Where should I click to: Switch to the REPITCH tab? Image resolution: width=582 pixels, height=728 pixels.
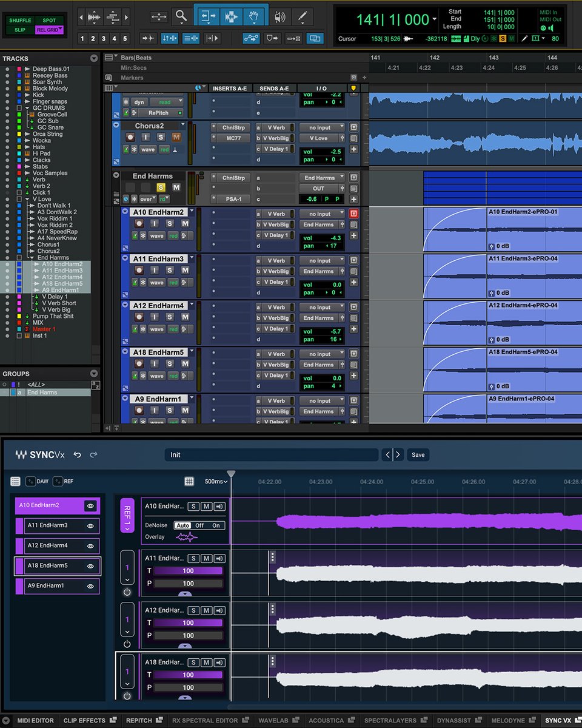coord(144,721)
